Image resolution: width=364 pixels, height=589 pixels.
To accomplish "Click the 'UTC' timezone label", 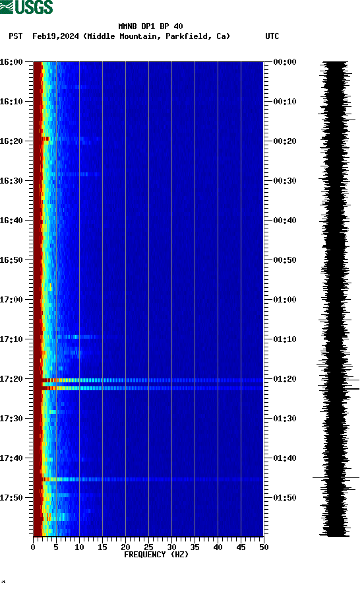I will tap(272, 36).
